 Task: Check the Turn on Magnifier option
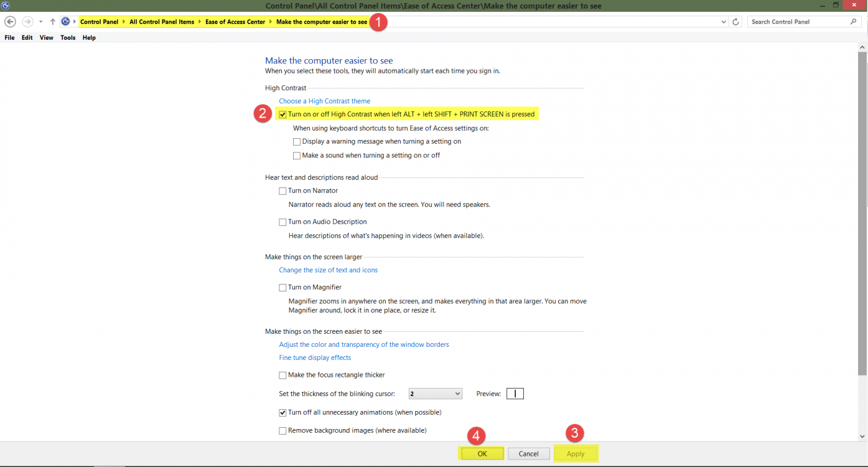pyautogui.click(x=282, y=288)
